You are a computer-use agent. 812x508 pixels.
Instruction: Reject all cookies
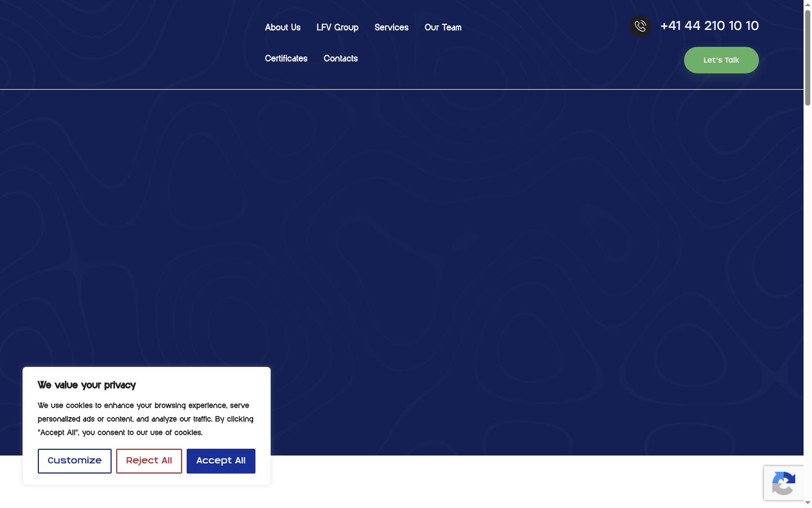click(149, 461)
